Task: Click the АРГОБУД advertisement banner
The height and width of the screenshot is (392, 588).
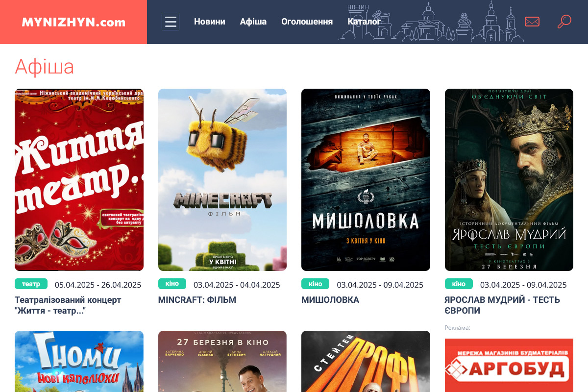Action: (x=509, y=365)
